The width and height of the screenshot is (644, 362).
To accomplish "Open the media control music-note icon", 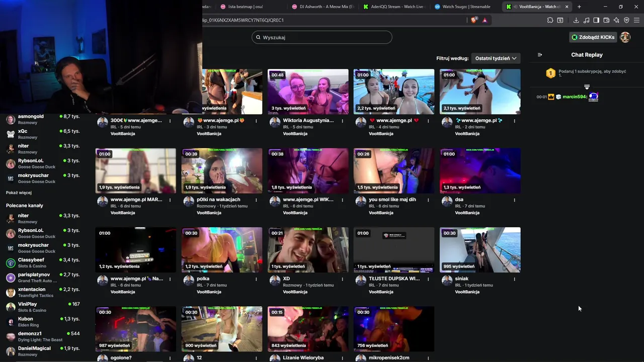I will 586,20.
